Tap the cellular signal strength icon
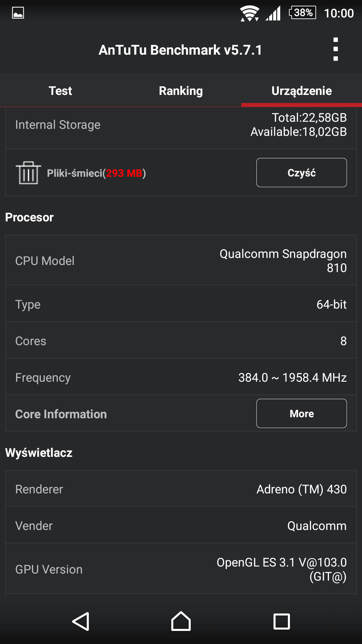This screenshot has width=362, height=644. [x=273, y=13]
